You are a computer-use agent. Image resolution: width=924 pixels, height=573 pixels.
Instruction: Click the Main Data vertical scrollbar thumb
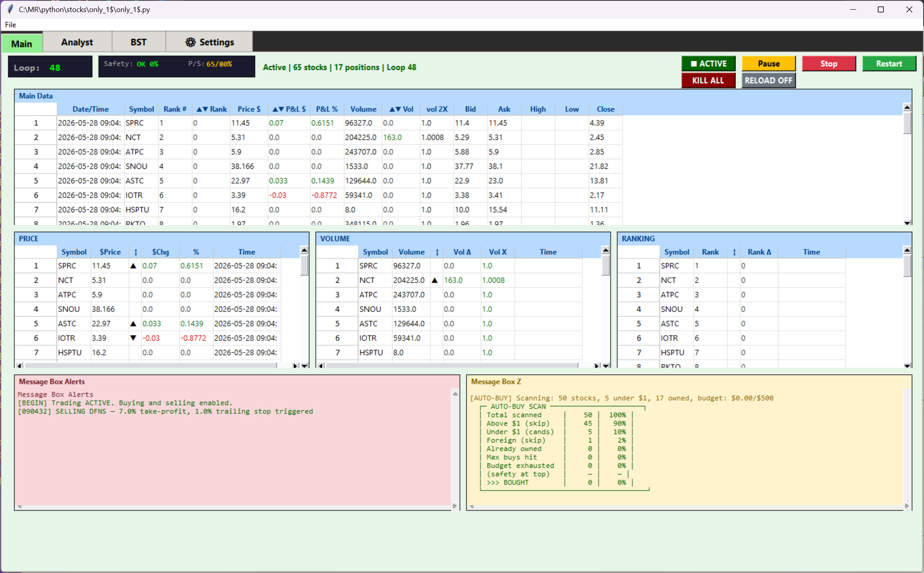[x=907, y=123]
